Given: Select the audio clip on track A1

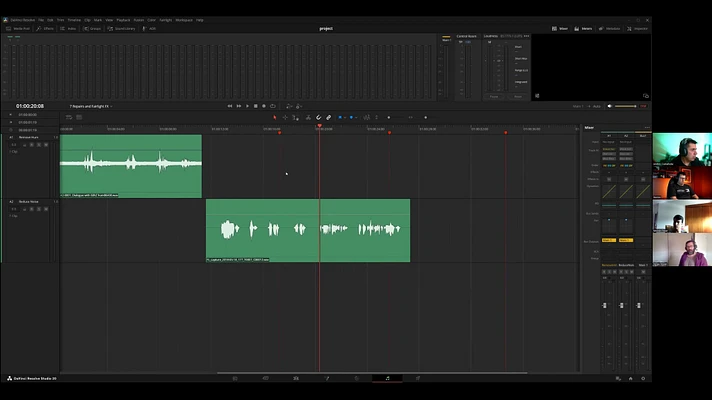Looking at the screenshot, I should [131, 166].
